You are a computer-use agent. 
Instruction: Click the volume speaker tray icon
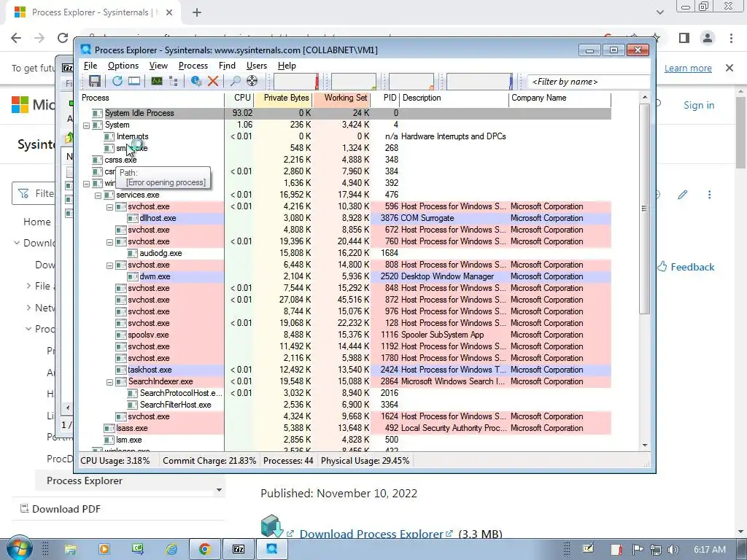[x=673, y=550]
